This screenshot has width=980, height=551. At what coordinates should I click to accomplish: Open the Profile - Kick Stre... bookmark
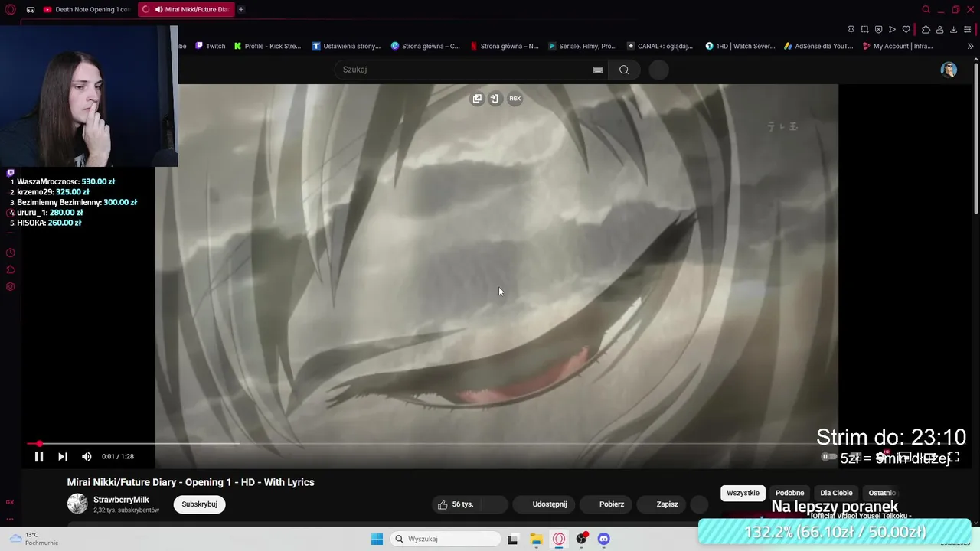tap(267, 46)
